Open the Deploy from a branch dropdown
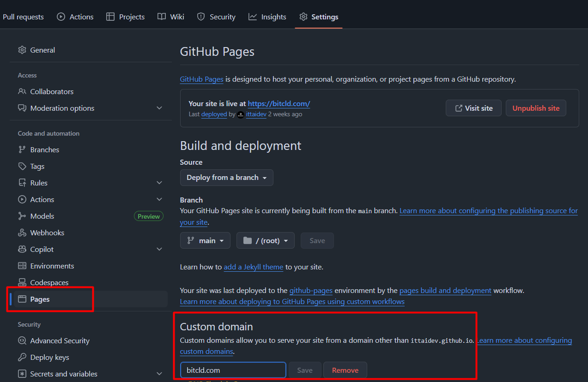The height and width of the screenshot is (382, 588). point(226,177)
